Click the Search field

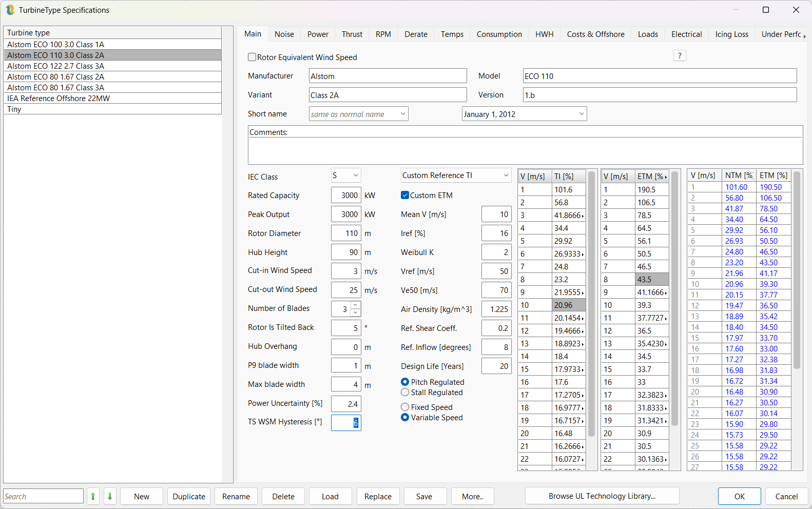[43, 496]
